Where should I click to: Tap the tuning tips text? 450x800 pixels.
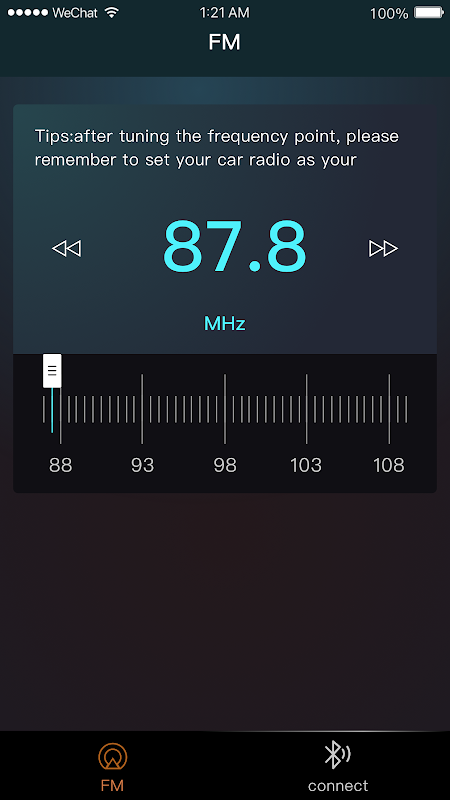pyautogui.click(x=217, y=148)
